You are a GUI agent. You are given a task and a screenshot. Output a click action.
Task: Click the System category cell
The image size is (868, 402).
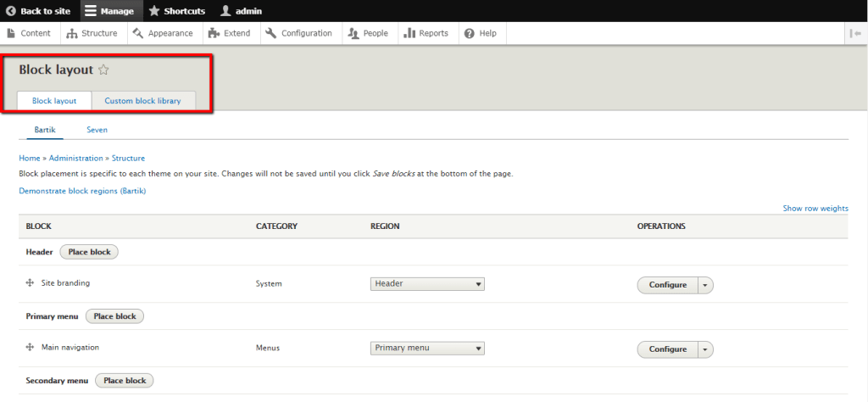269,283
